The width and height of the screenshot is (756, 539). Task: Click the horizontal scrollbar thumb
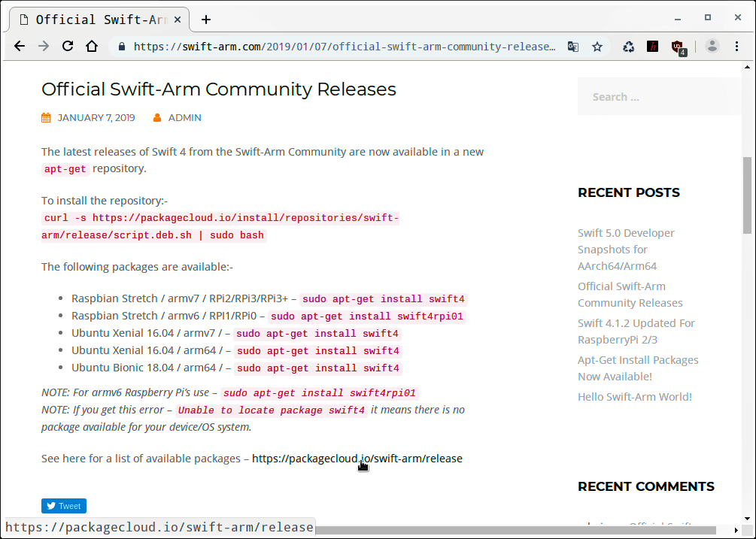coord(516,530)
